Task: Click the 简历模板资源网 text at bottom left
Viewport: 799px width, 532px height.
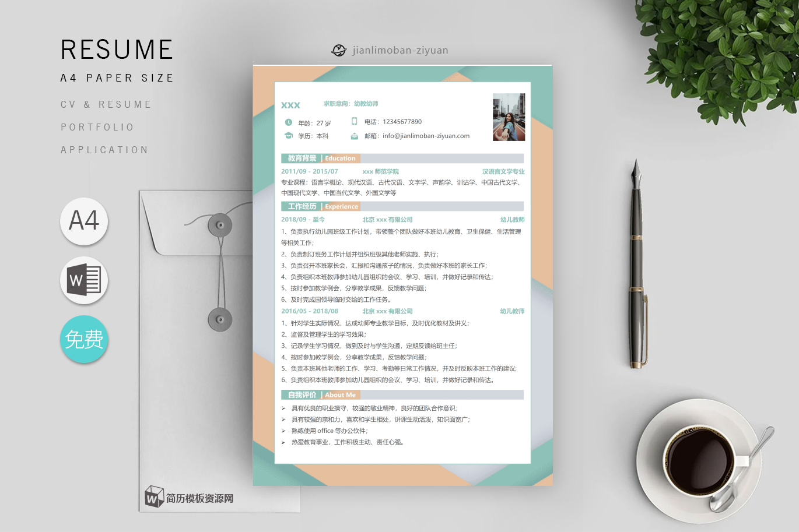Action: [x=199, y=498]
